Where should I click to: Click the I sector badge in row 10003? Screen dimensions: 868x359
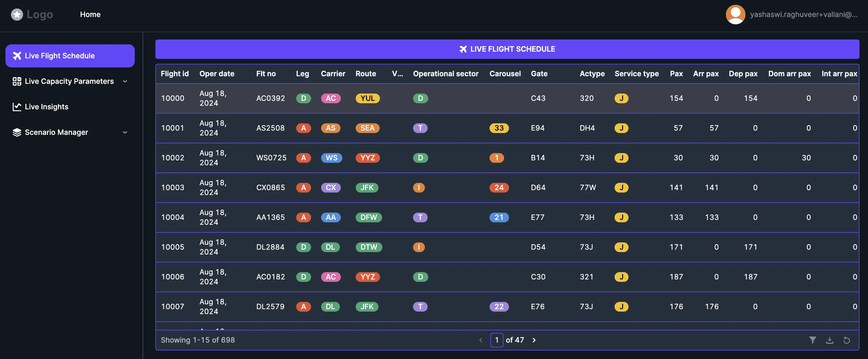coord(419,187)
